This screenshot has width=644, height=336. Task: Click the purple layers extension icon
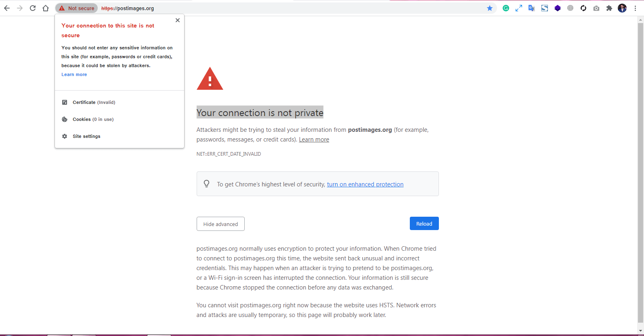558,8
